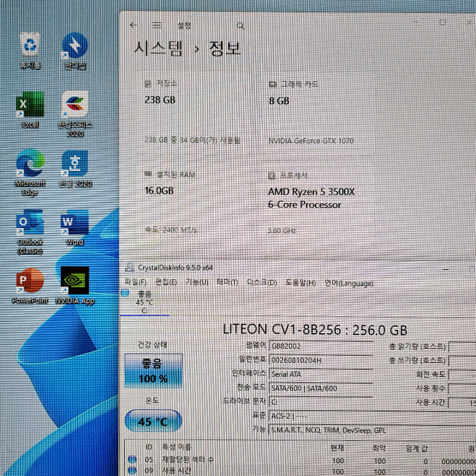Open the Outlook (classic) desktop shortcut

tap(30, 232)
